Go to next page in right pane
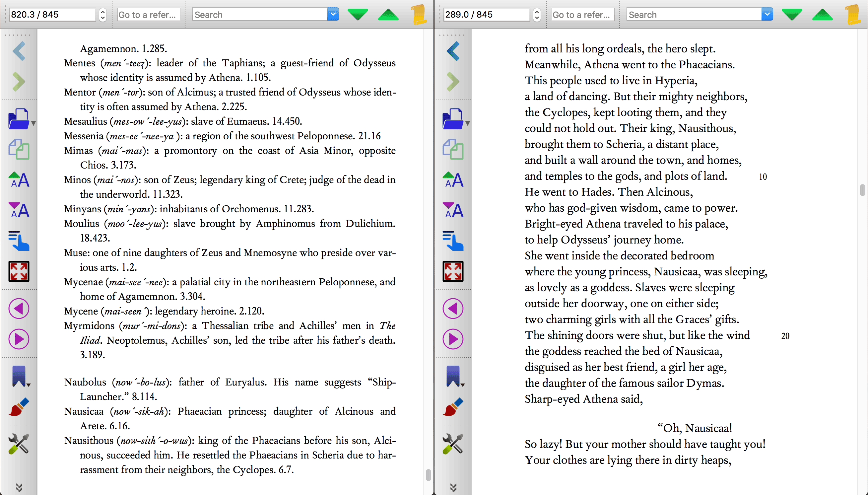The image size is (868, 495). (453, 339)
